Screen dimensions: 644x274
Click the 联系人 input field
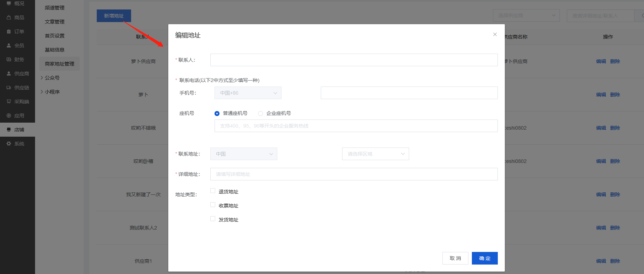354,60
